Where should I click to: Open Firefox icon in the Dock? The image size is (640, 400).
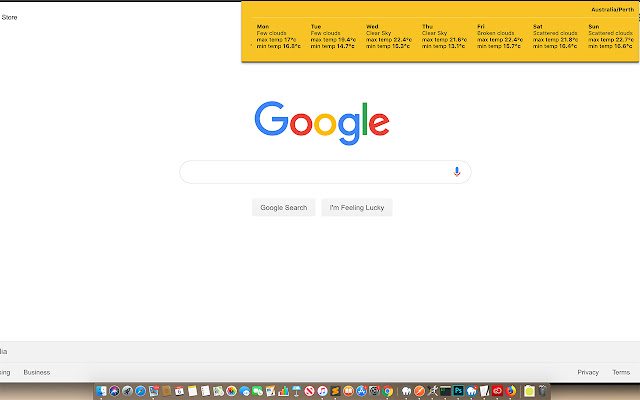click(x=511, y=391)
